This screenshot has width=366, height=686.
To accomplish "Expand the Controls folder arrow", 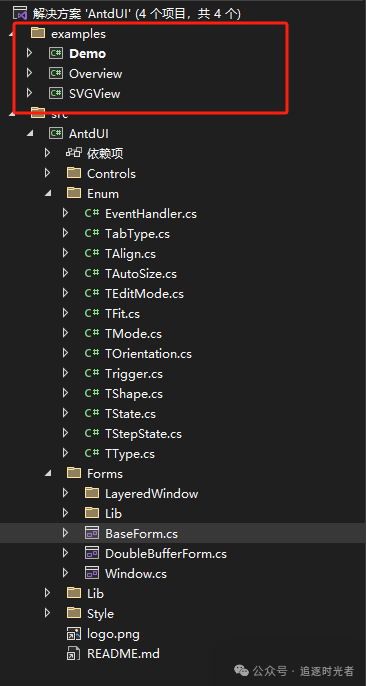I will 48,173.
